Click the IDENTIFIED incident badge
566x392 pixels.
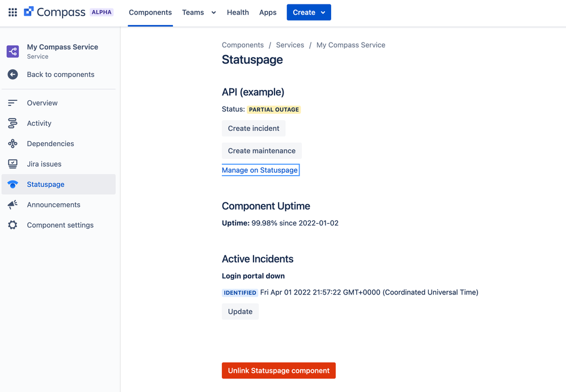click(240, 293)
